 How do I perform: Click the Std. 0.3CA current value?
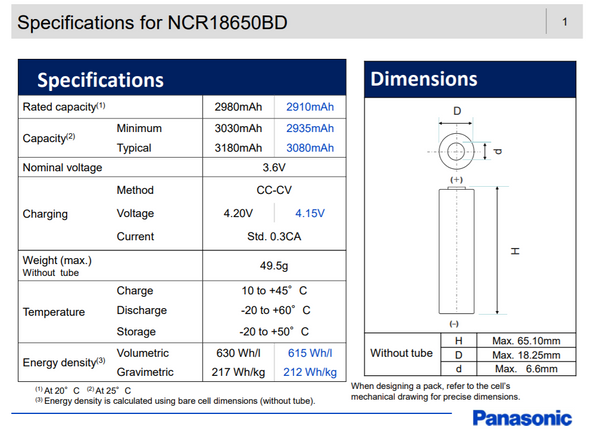pyautogui.click(x=274, y=237)
